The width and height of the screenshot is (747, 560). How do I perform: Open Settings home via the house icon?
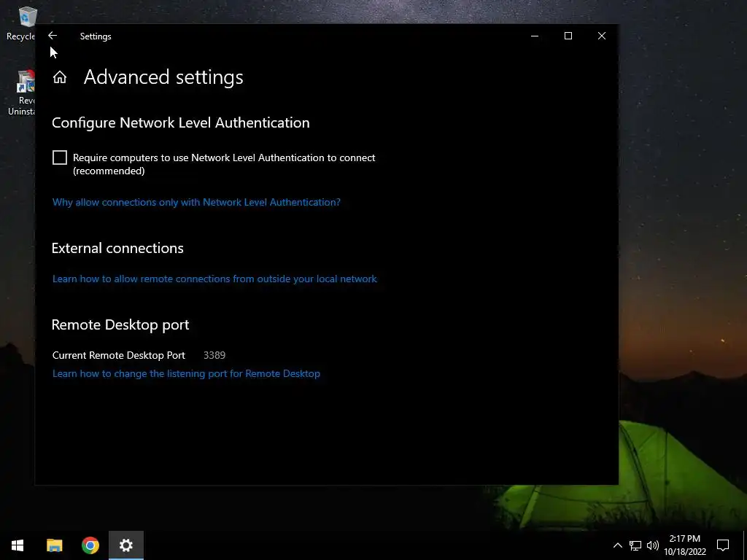coord(60,77)
